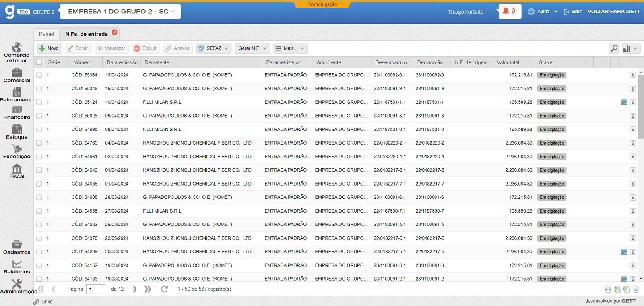
Task: Expand the SEFAZ dropdown
Action: tap(214, 48)
